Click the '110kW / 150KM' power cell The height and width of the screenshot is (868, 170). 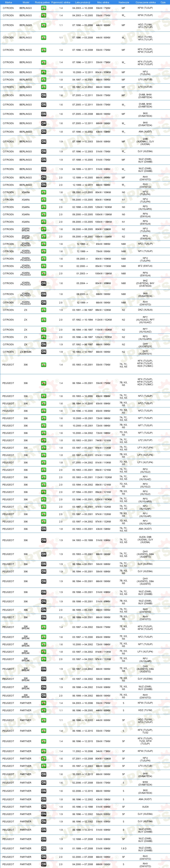coord(103,330)
